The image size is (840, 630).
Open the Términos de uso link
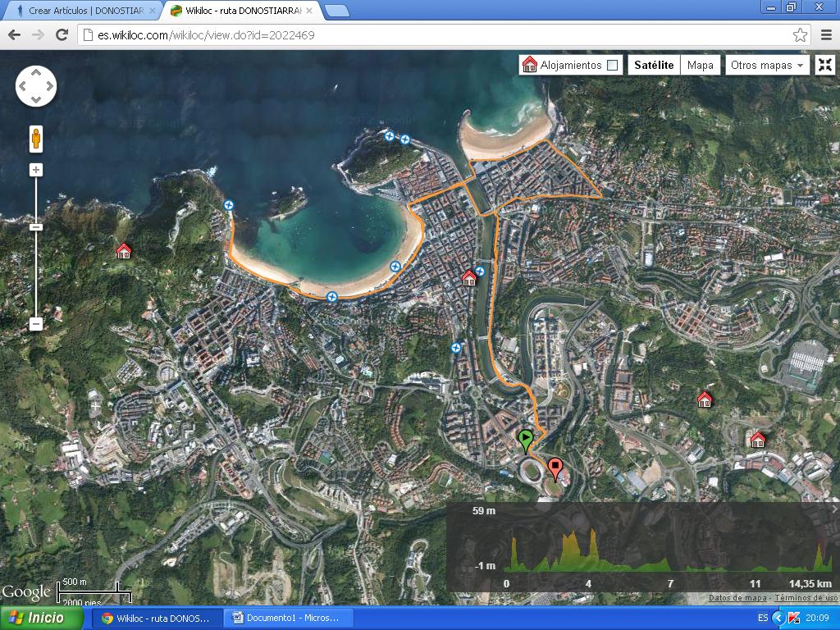point(806,598)
